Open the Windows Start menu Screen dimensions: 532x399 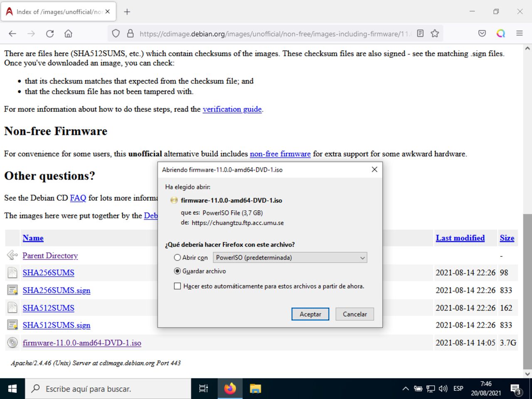tap(12, 389)
